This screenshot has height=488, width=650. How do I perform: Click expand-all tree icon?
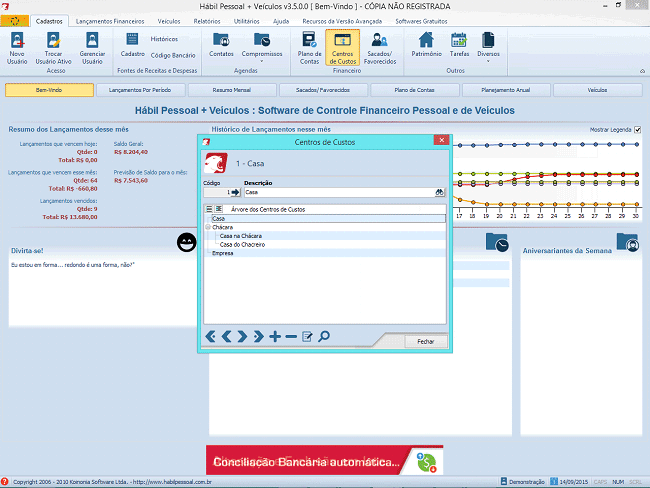(209, 209)
